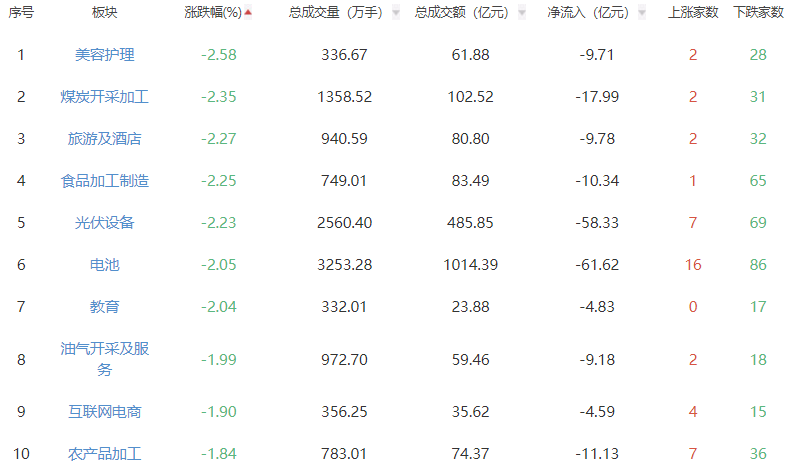
Task: Click sort arrow next to 净流入（亿元）
Action: (640, 13)
